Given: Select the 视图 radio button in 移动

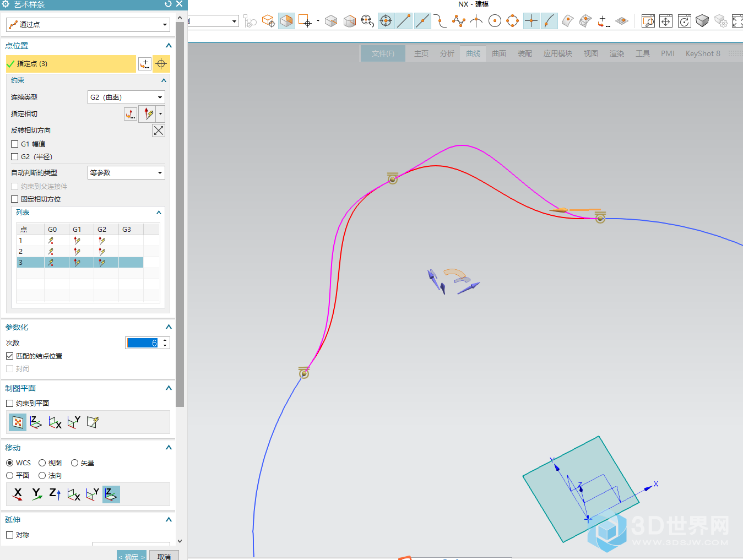Looking at the screenshot, I should (x=42, y=463).
